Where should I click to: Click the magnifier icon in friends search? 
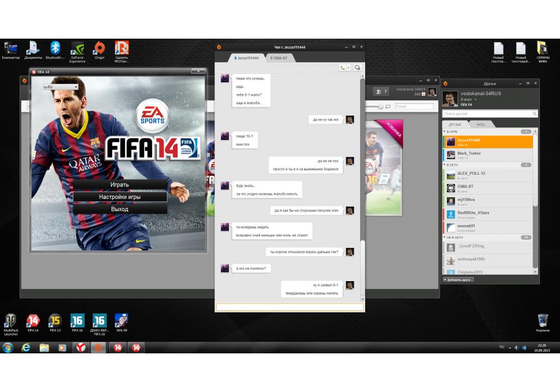(x=535, y=114)
